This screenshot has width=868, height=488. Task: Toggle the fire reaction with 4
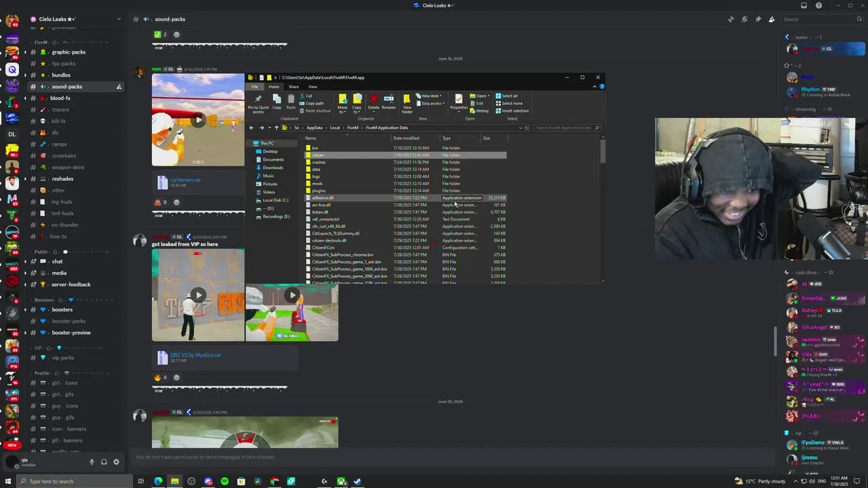[x=161, y=378]
